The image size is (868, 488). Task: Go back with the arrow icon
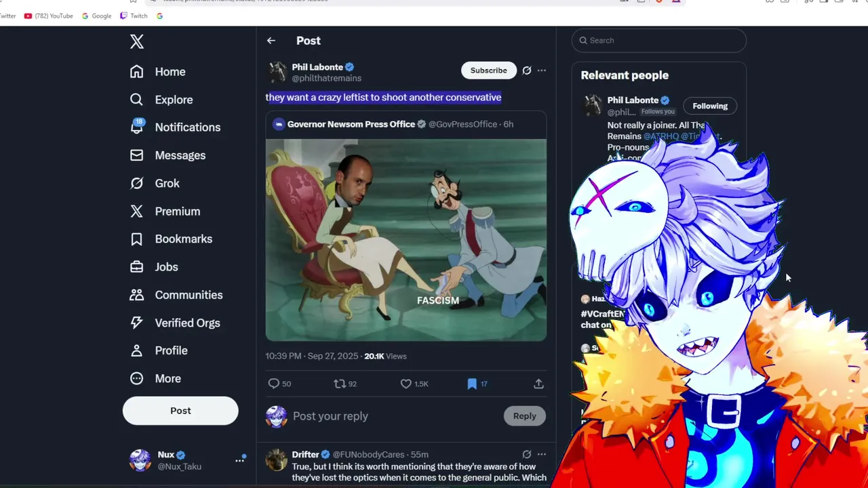point(271,41)
